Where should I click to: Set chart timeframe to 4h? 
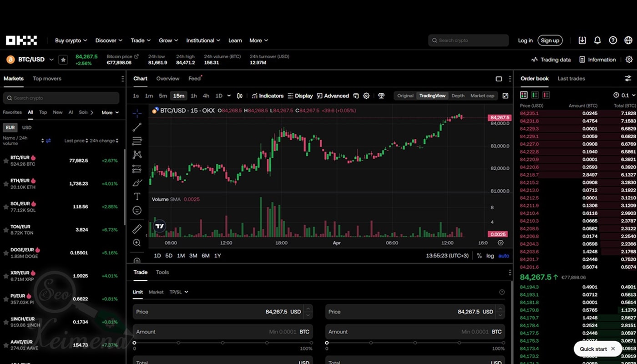[x=206, y=96]
